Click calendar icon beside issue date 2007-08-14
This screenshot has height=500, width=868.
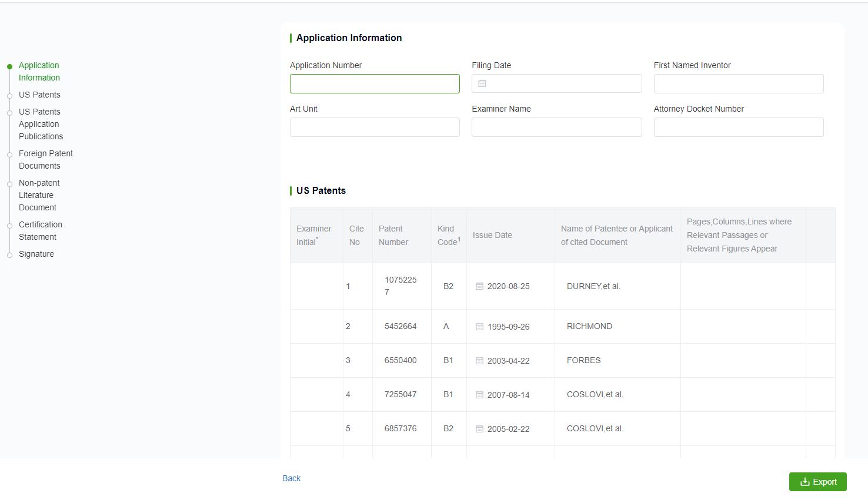pyautogui.click(x=479, y=394)
